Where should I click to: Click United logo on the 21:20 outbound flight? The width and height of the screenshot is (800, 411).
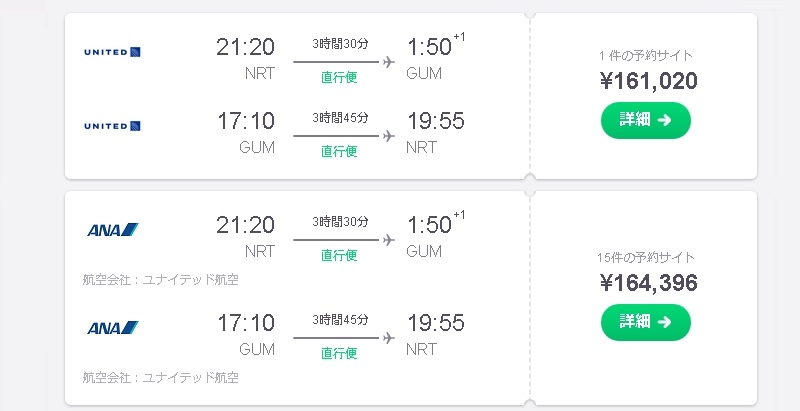click(112, 51)
